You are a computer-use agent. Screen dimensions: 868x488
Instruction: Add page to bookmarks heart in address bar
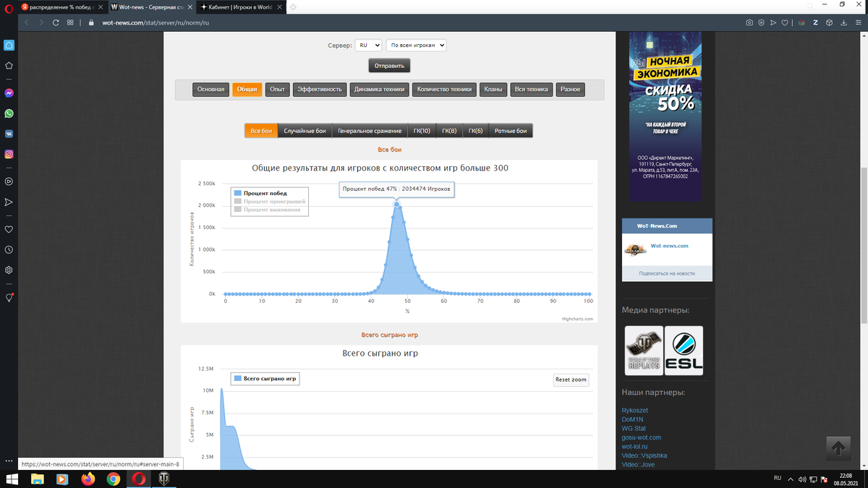(785, 22)
